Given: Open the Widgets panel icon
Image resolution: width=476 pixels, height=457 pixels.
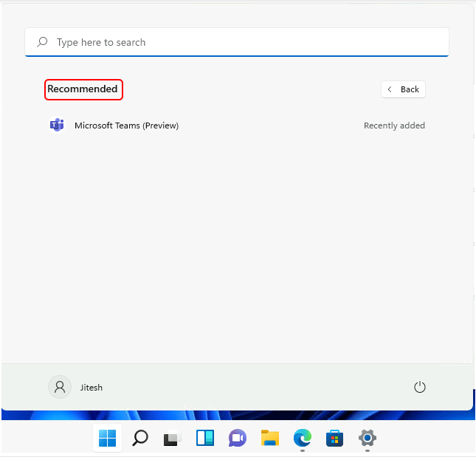Looking at the screenshot, I should [205, 438].
